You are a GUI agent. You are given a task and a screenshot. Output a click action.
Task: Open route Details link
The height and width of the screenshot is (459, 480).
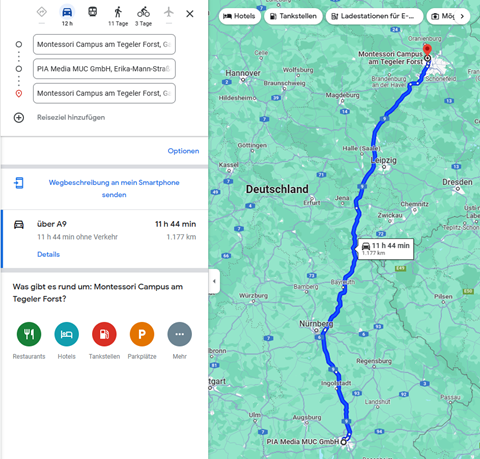coord(48,254)
